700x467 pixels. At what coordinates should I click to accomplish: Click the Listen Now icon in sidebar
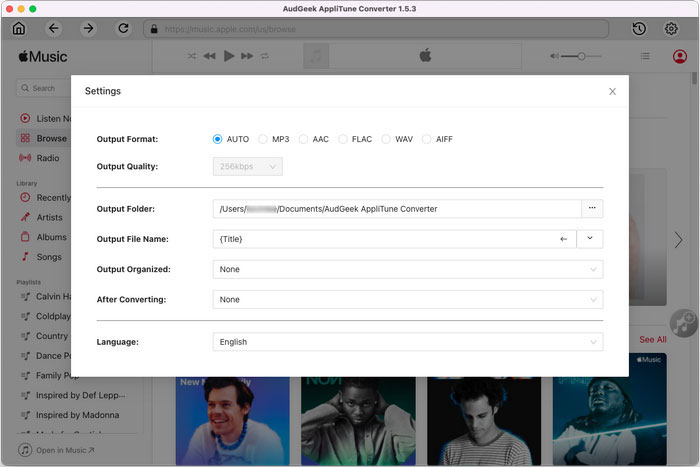(25, 118)
